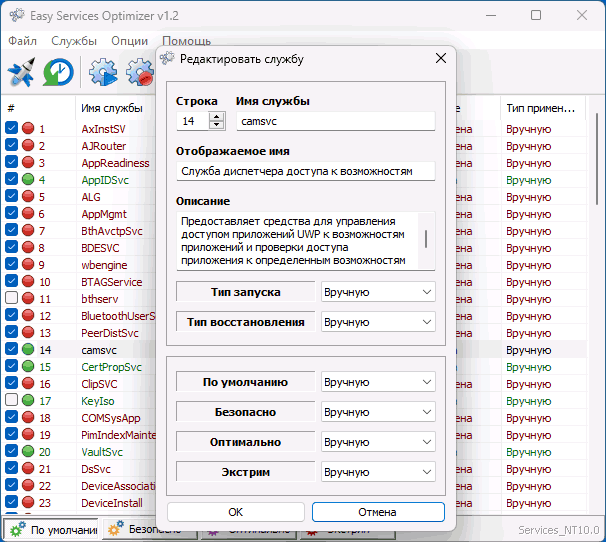Open the Тип запуска dropdown
Screen dimensions: 606x542
(x=378, y=292)
